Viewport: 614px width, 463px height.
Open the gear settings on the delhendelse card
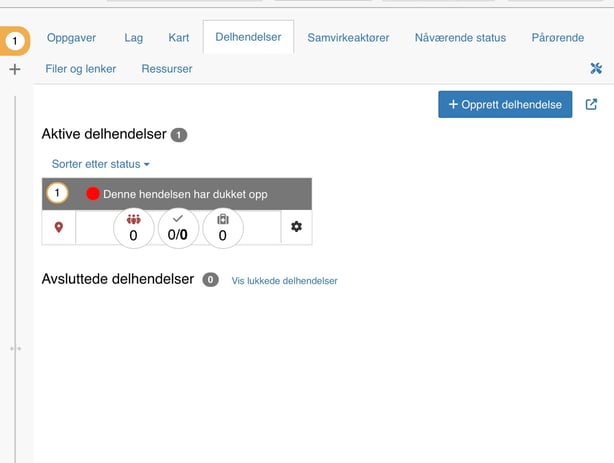[296, 227]
